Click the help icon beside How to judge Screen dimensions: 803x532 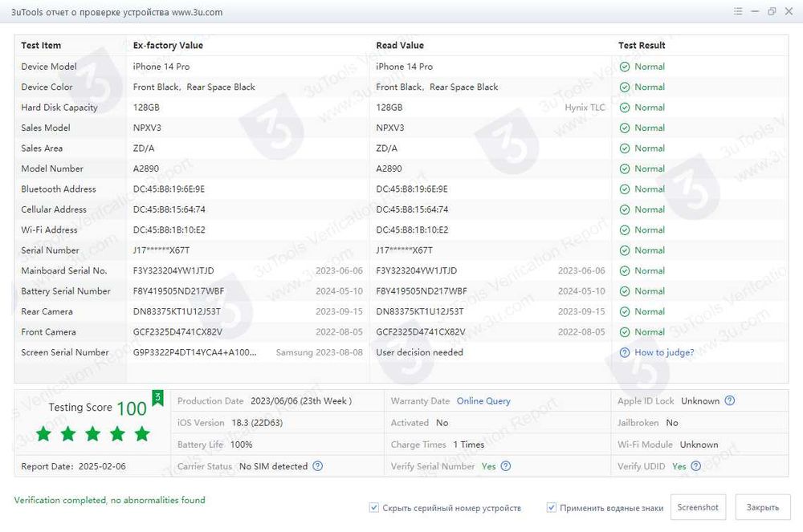coord(625,352)
